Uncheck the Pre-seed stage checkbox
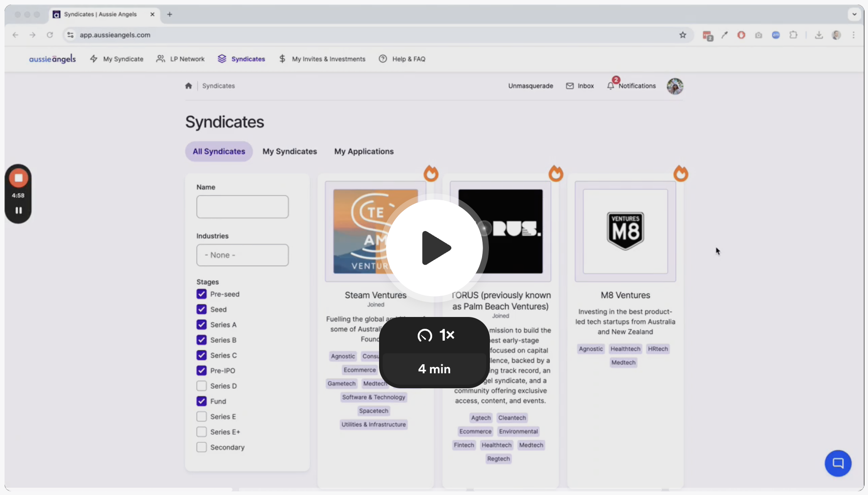Screen dimensions: 868x495 (202, 294)
